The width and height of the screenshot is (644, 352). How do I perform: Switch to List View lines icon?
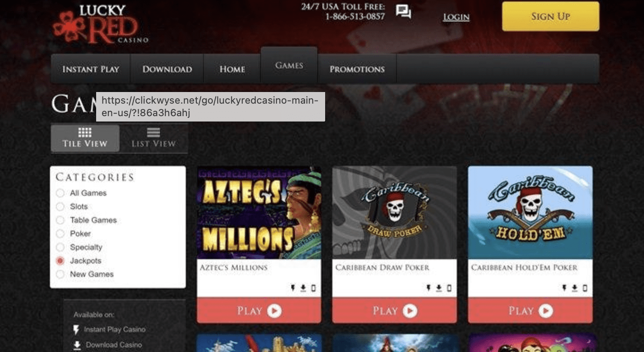(153, 133)
